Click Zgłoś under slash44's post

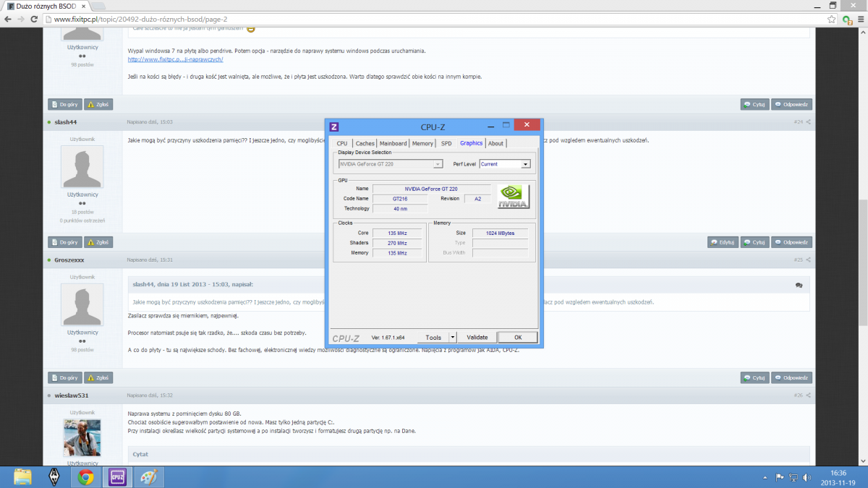[98, 242]
